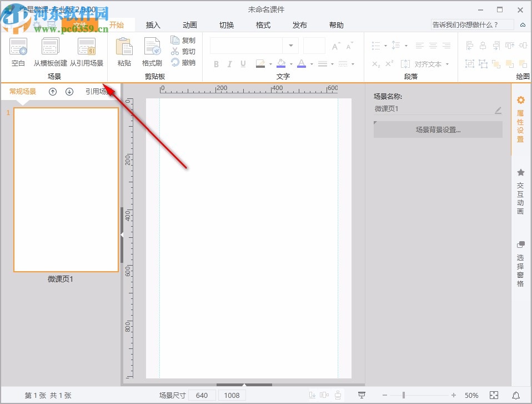Switch to the 动画 tab

pyautogui.click(x=190, y=25)
